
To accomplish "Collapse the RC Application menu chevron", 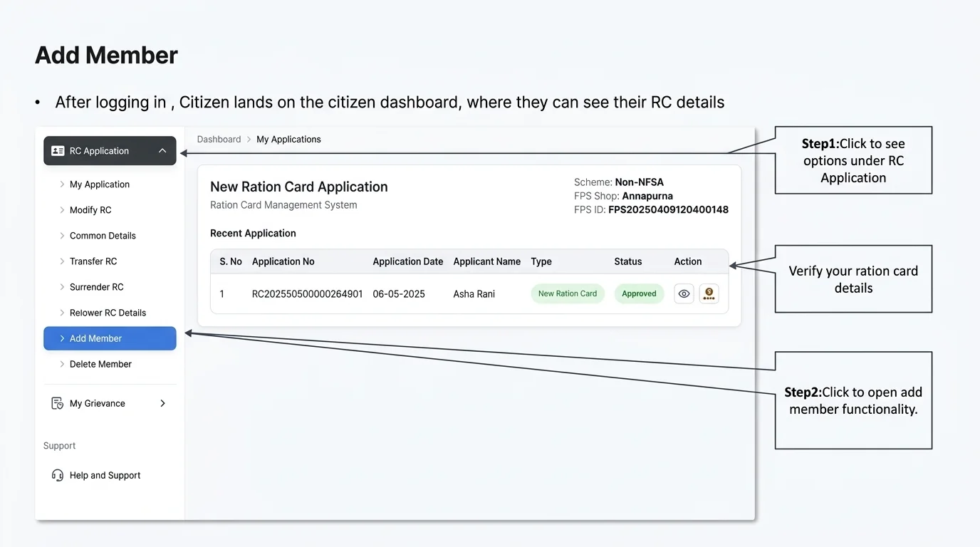I will tap(162, 151).
